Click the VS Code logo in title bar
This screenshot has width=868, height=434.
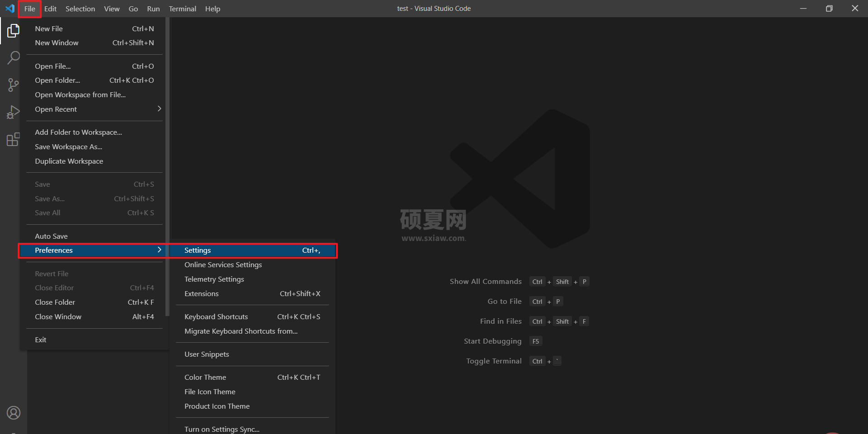[x=10, y=9]
